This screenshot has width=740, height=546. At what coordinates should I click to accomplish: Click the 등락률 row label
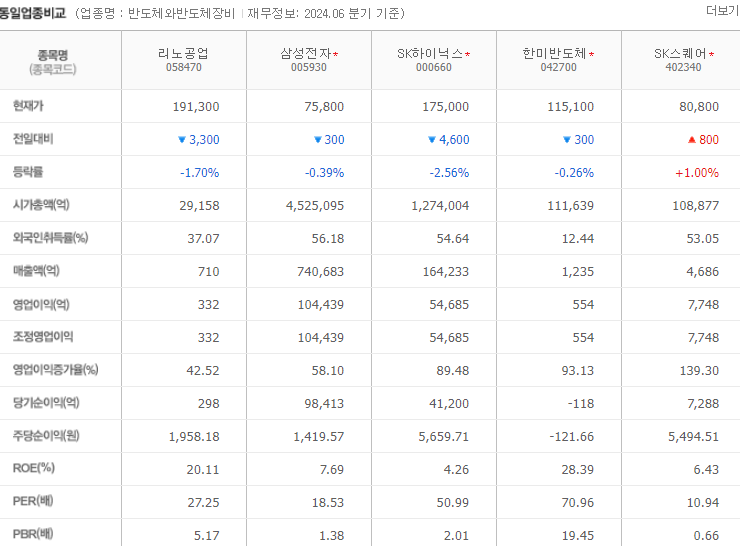point(28,172)
